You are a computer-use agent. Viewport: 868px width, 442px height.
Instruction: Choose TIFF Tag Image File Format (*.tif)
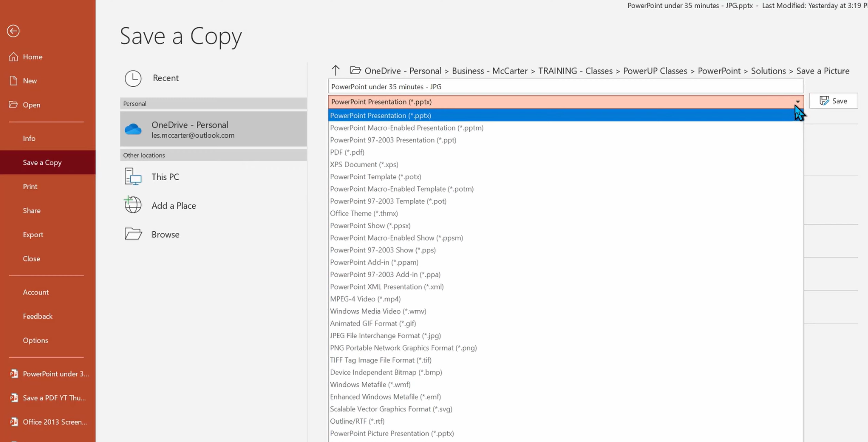click(x=566, y=360)
